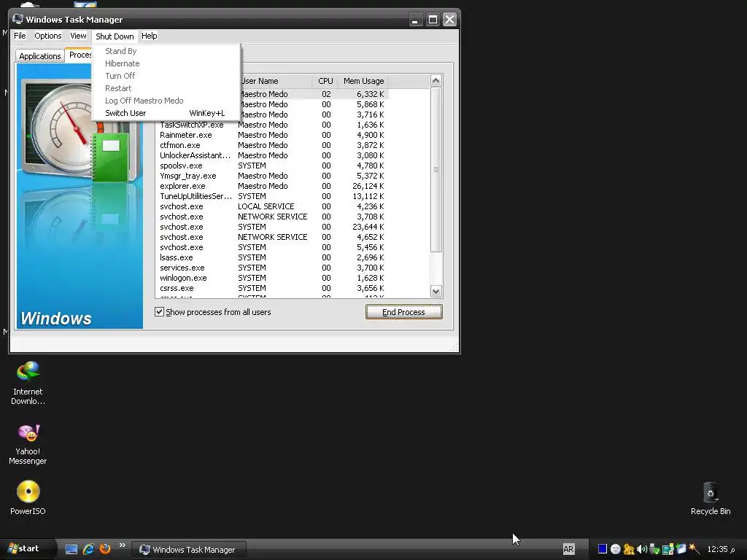
Task: Click the Show Desktop quick launch icon
Action: click(71, 549)
